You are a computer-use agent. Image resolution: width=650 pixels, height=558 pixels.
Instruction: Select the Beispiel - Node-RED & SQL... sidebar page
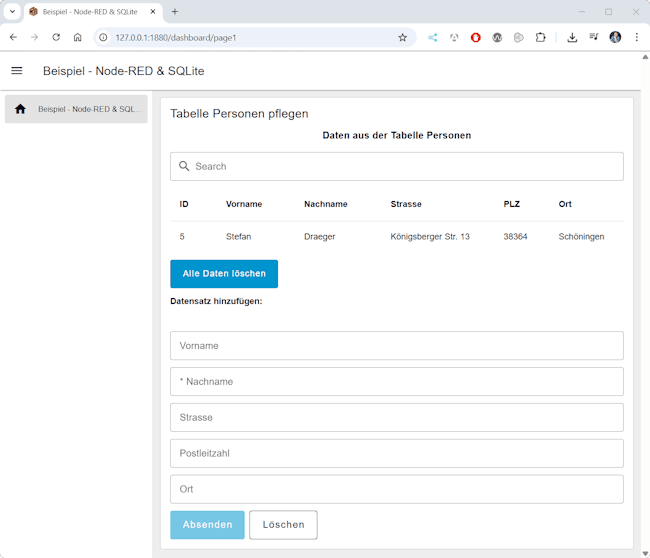coord(76,109)
